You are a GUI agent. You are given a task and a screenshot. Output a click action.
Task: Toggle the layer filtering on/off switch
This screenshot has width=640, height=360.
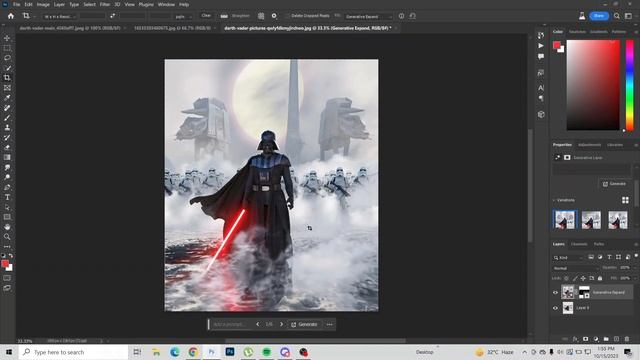(x=636, y=256)
